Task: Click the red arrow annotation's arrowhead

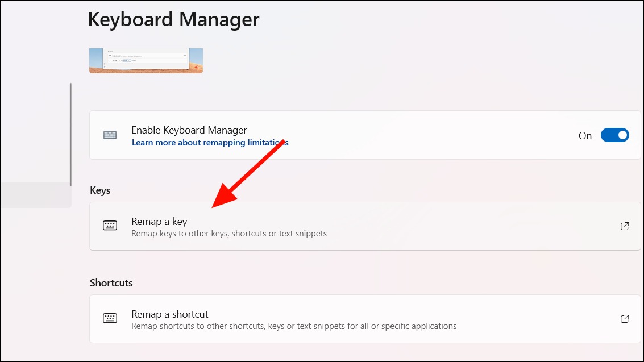Action: tap(225, 195)
